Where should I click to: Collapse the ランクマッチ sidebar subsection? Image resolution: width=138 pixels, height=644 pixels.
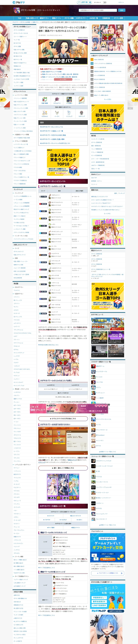coord(24,193)
